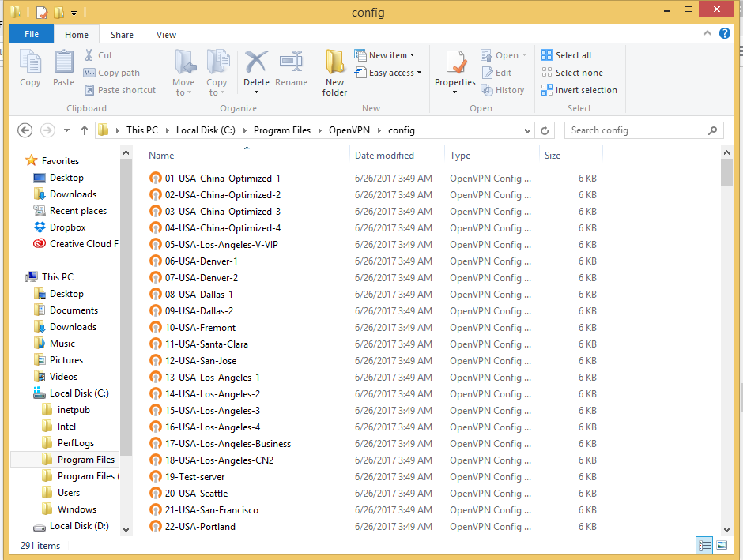Select the file 10-USA-Fremont

point(200,328)
